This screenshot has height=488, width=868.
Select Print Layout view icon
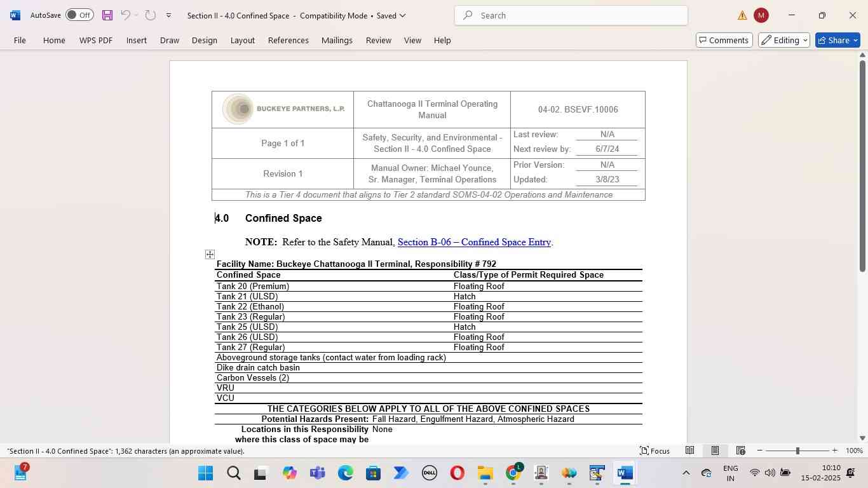(x=715, y=451)
